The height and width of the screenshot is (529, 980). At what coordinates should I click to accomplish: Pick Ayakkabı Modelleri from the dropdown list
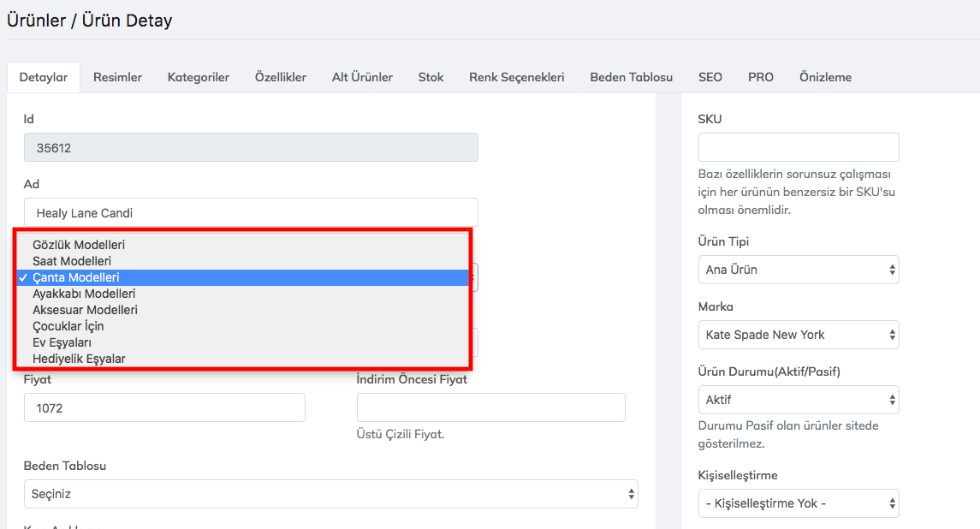84,294
